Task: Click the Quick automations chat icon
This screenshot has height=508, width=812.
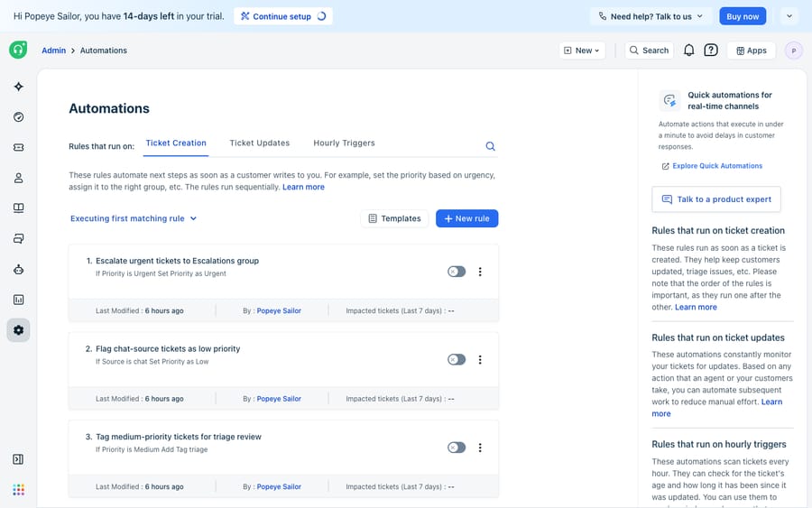Action: click(x=669, y=100)
